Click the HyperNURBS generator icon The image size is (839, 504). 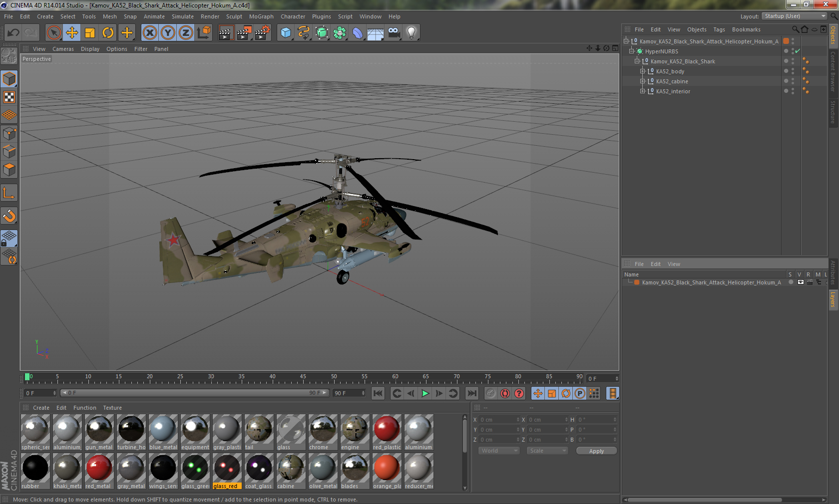pyautogui.click(x=322, y=33)
